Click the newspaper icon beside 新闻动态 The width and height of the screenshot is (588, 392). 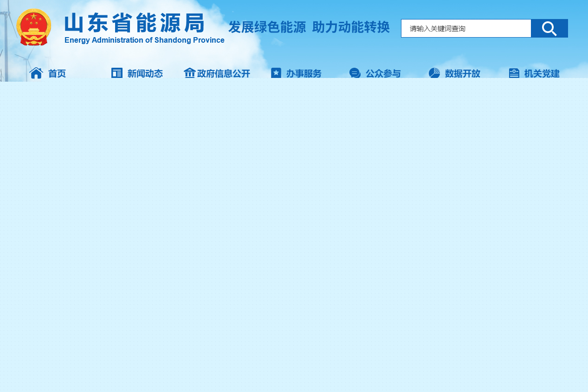[117, 73]
